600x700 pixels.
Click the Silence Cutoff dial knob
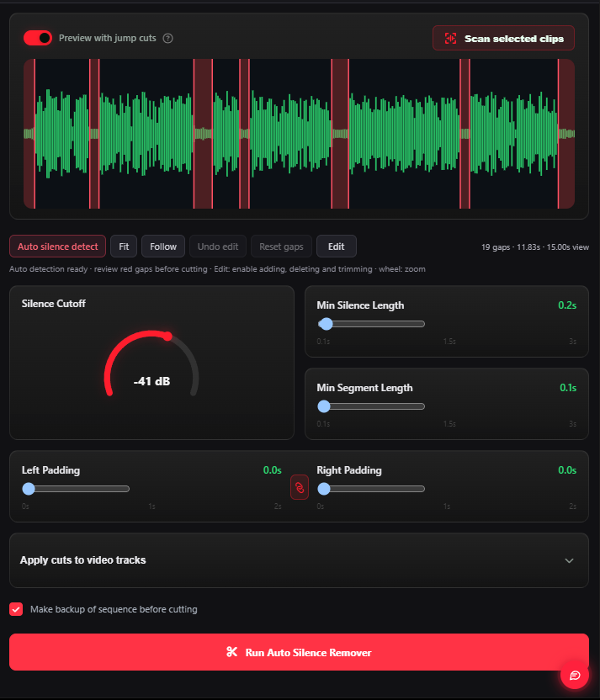click(x=167, y=337)
